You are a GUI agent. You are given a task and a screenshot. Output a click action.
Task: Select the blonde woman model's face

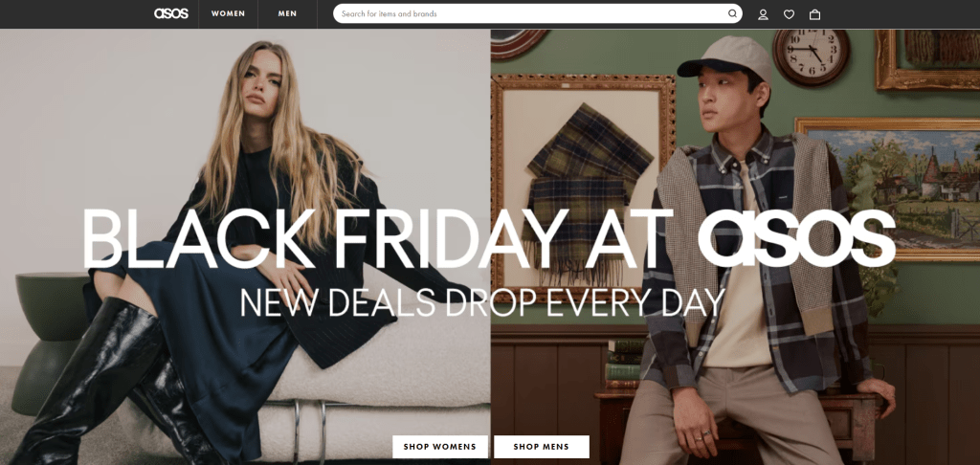pyautogui.click(x=264, y=82)
